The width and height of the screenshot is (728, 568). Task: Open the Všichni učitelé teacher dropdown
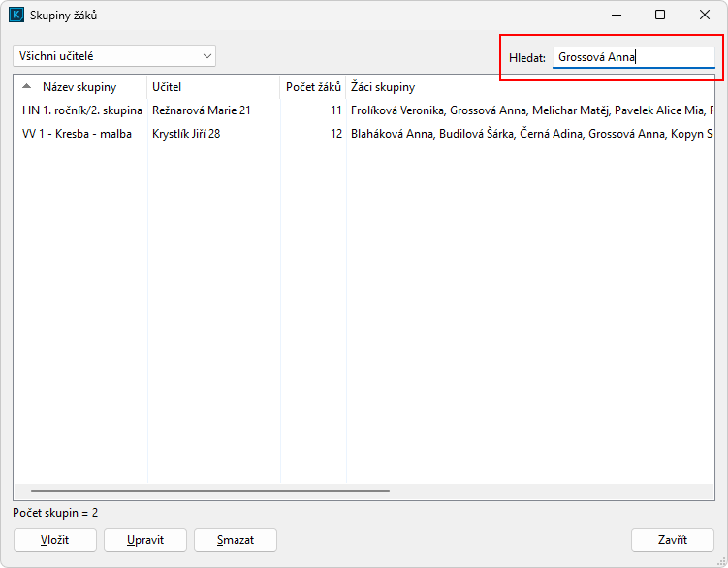[x=114, y=56]
